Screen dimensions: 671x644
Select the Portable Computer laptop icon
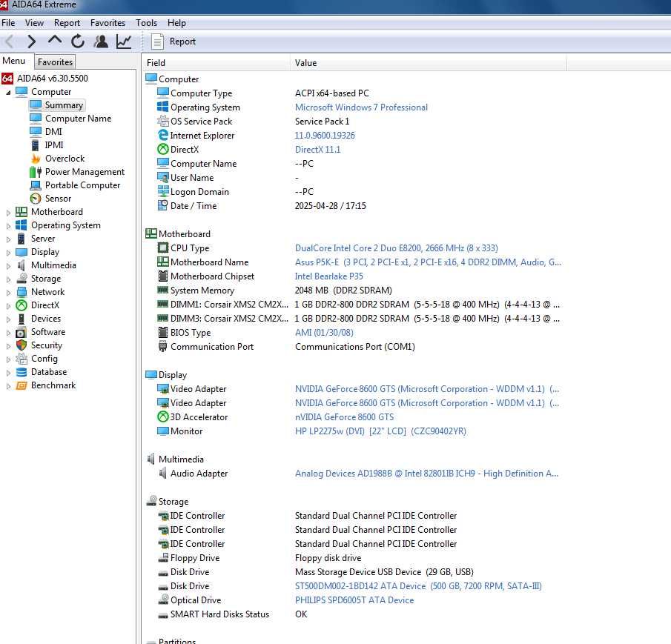click(36, 185)
